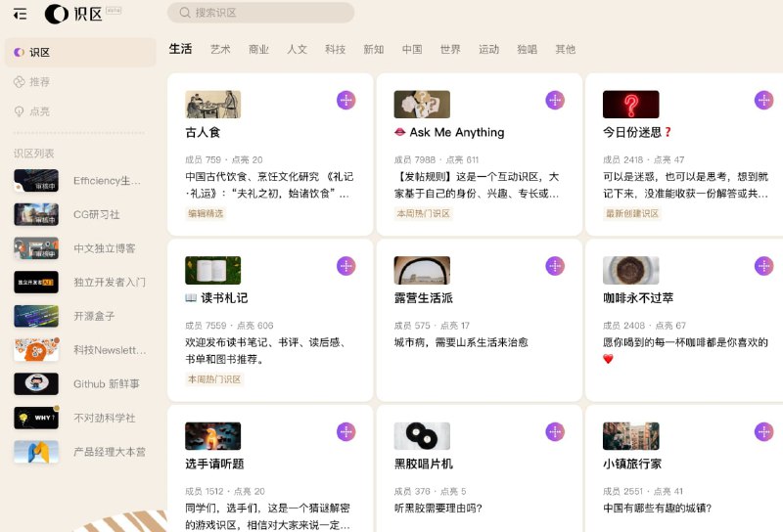Open the 小镇旅行家 street thumbnail
783x532 pixels.
pyautogui.click(x=630, y=436)
